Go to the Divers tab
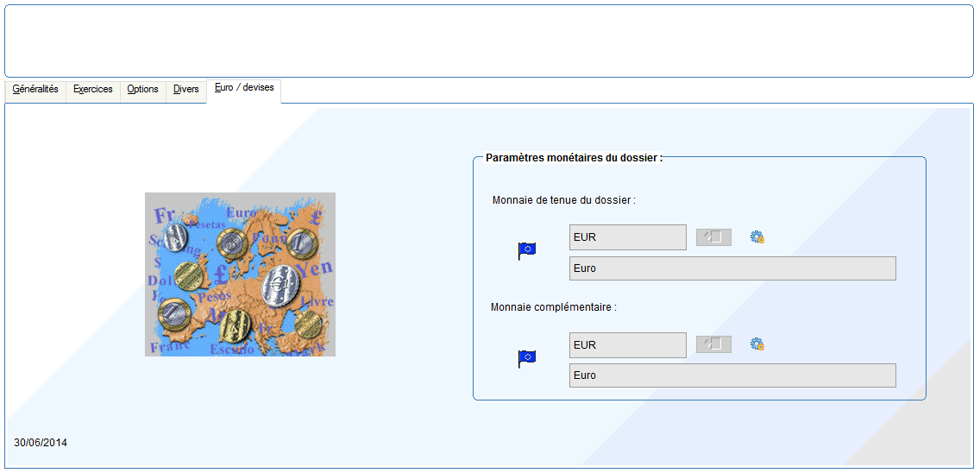Viewport: 980px width, 473px height. pos(186,90)
